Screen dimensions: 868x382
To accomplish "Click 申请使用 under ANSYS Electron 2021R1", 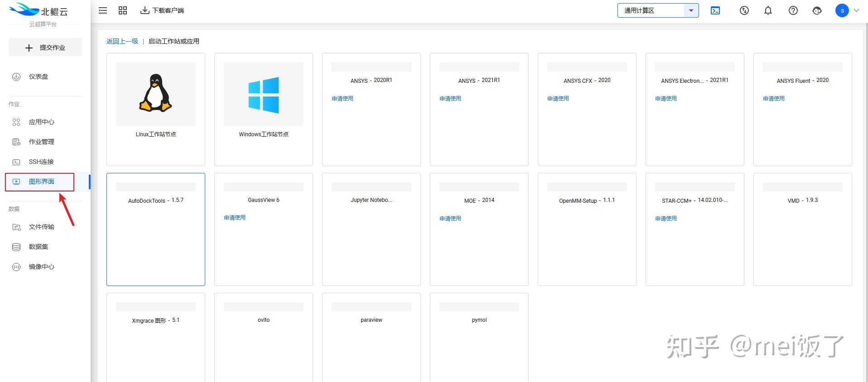I will (666, 99).
